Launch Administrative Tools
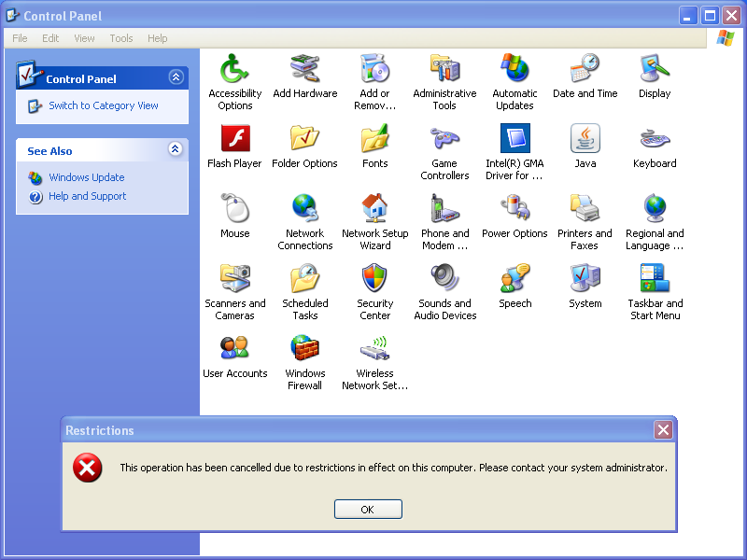The width and height of the screenshot is (747, 560). [444, 69]
